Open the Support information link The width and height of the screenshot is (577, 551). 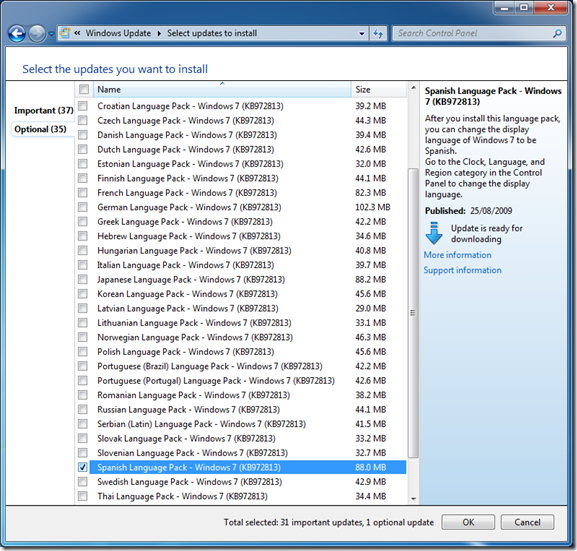coord(463,270)
